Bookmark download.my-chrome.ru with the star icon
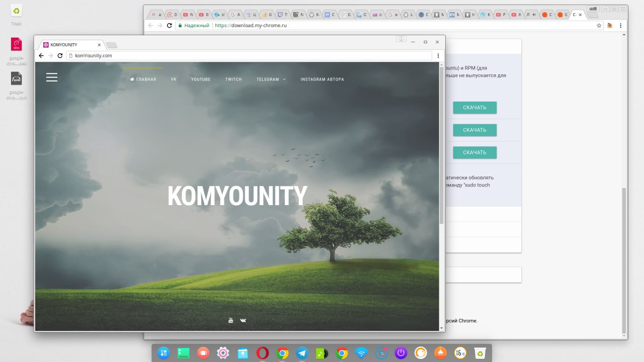Viewport: 644px width, 362px height. click(x=599, y=25)
